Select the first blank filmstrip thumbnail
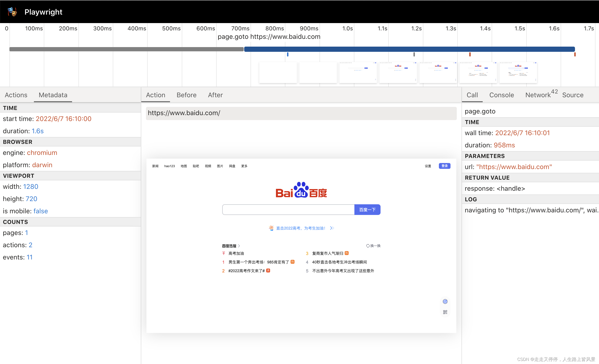The width and height of the screenshot is (599, 364). (x=278, y=73)
